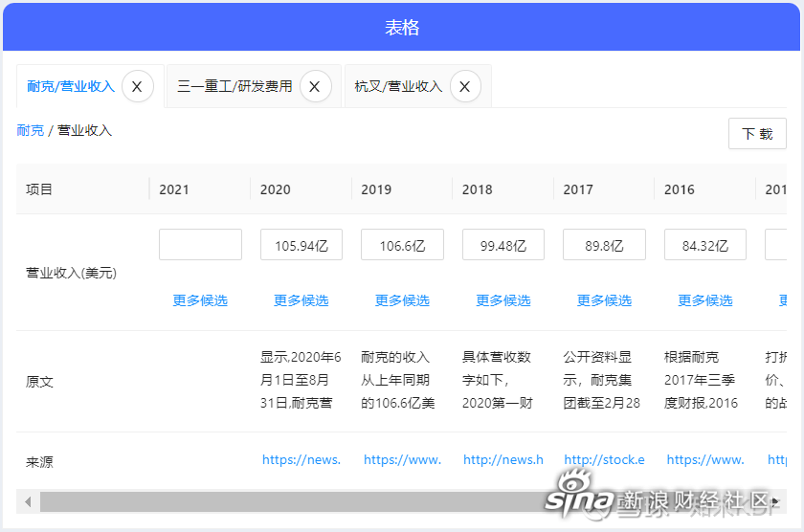This screenshot has height=532, width=804.
Task: Open 更多候选 under the 2020 column
Action: coord(301,300)
